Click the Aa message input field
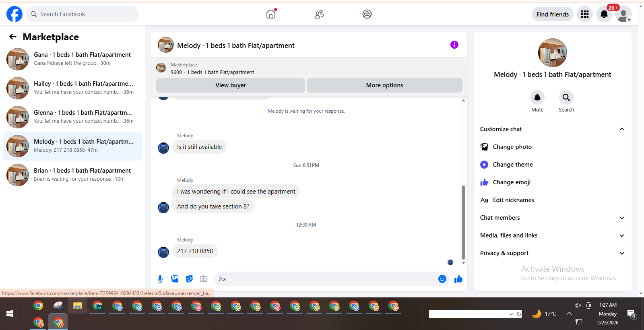 click(x=326, y=279)
